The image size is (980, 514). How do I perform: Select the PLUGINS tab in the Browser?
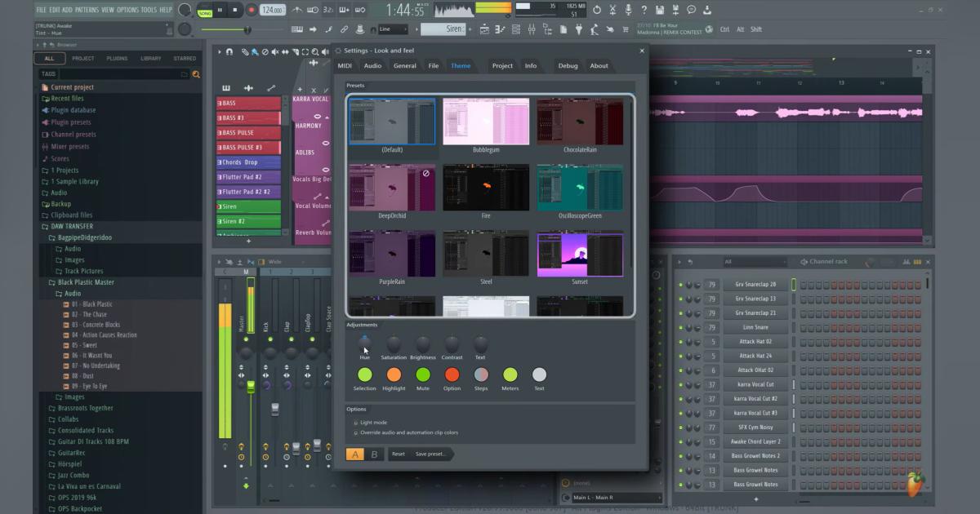coord(117,58)
